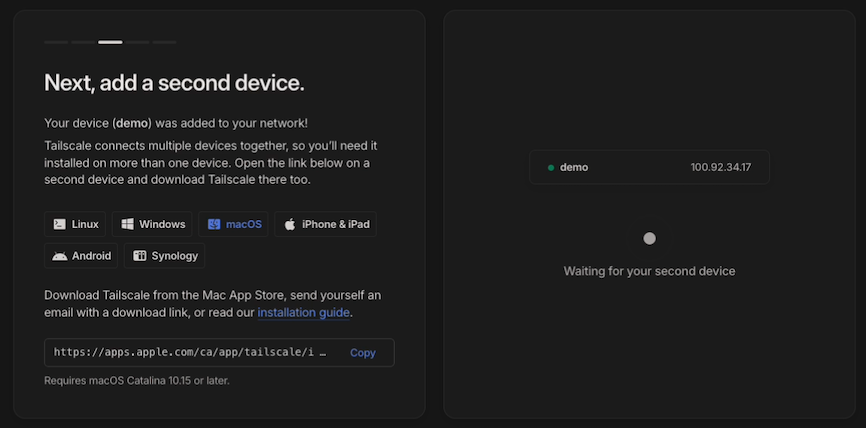
Task: Copy the App Store download link
Action: coord(362,352)
